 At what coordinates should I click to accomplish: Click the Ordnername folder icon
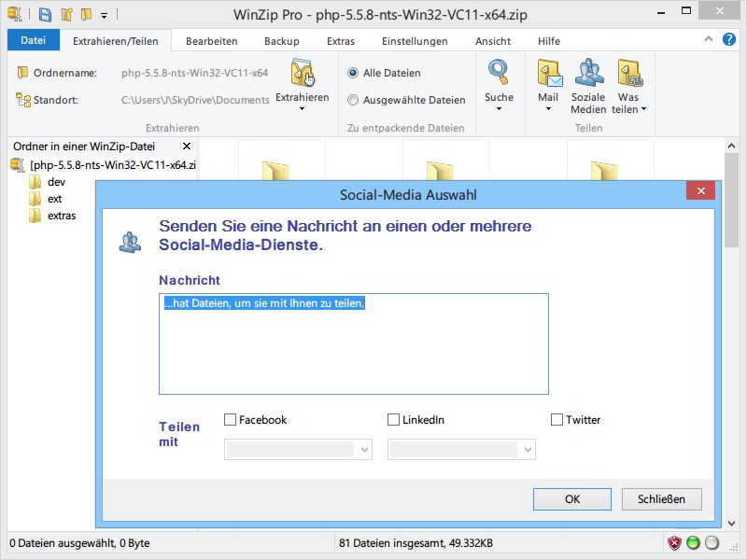click(x=22, y=73)
